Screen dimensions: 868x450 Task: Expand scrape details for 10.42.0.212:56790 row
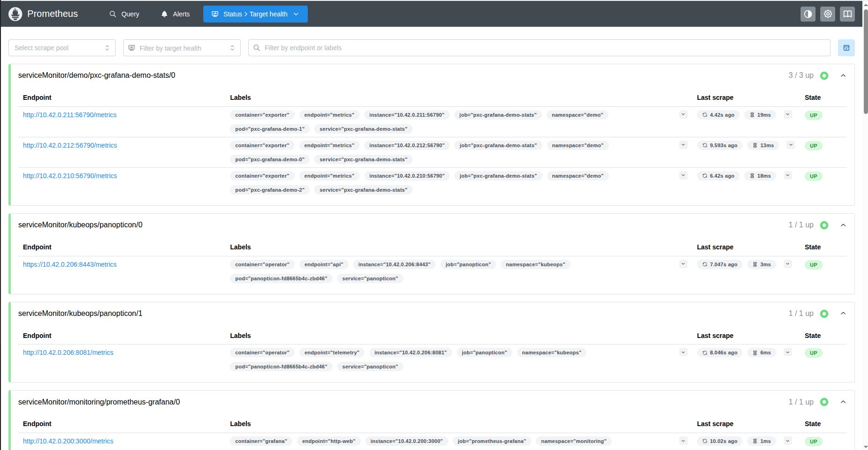click(x=791, y=145)
